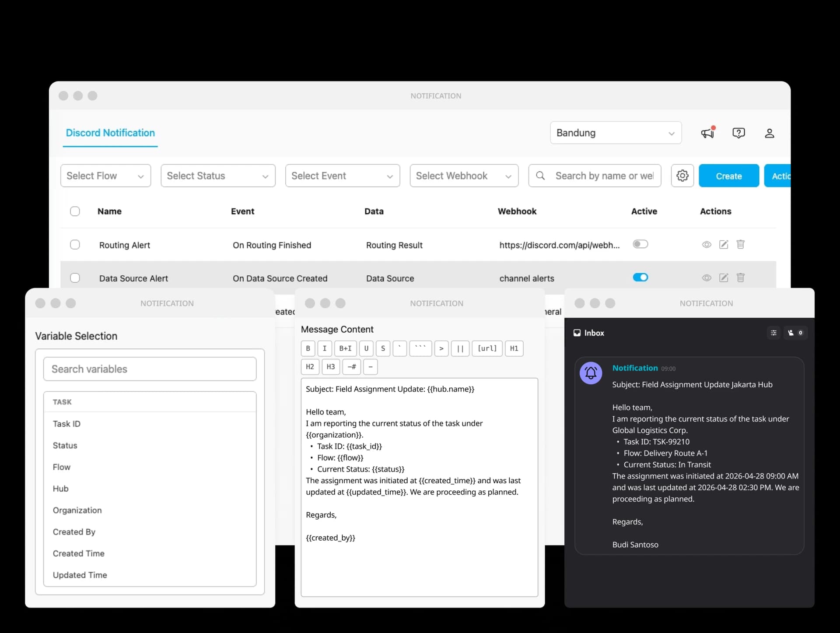The width and height of the screenshot is (840, 633).
Task: Disable the Data Source Alert toggle
Action: (x=640, y=277)
